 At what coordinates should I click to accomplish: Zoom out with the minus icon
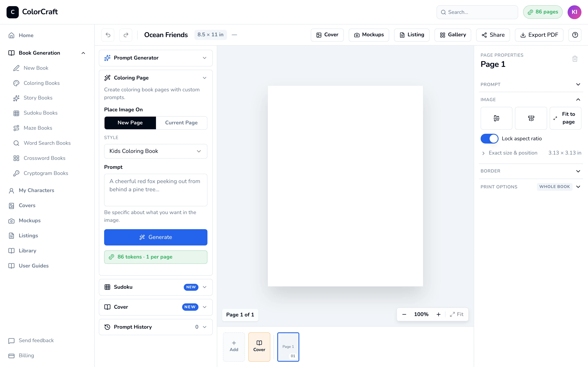[x=404, y=314]
